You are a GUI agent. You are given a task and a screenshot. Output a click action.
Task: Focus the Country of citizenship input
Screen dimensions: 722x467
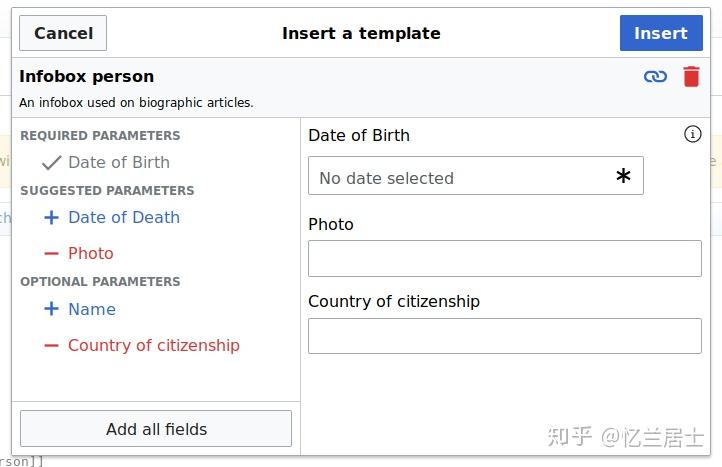tap(504, 336)
